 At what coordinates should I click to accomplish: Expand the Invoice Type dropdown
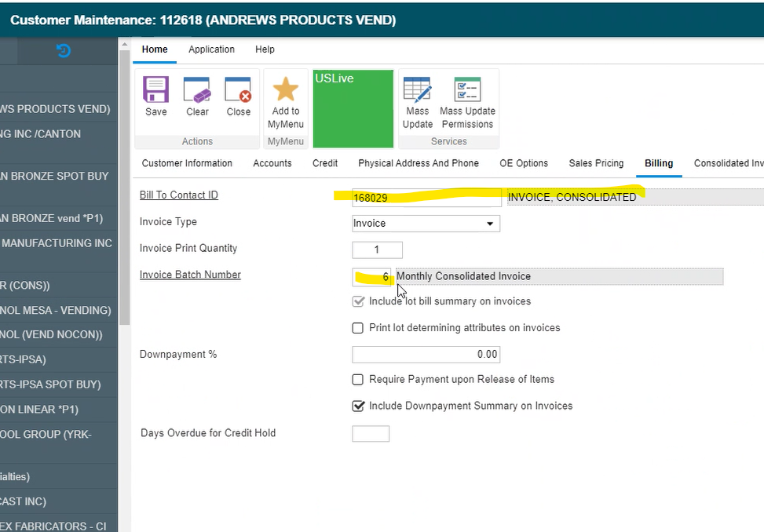490,224
